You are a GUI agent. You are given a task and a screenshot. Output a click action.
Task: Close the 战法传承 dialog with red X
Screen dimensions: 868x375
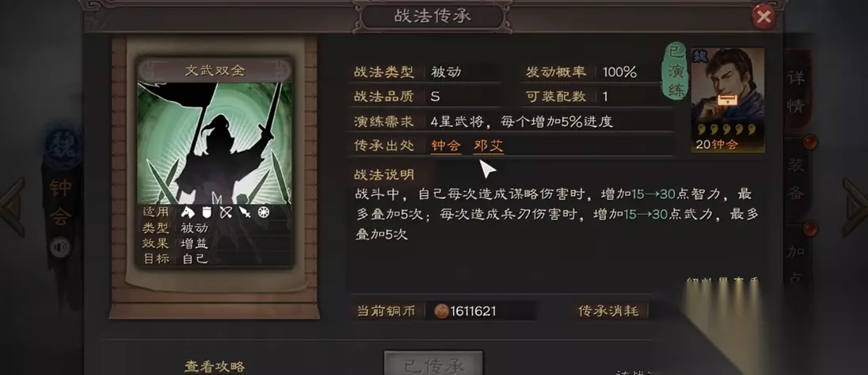763,17
